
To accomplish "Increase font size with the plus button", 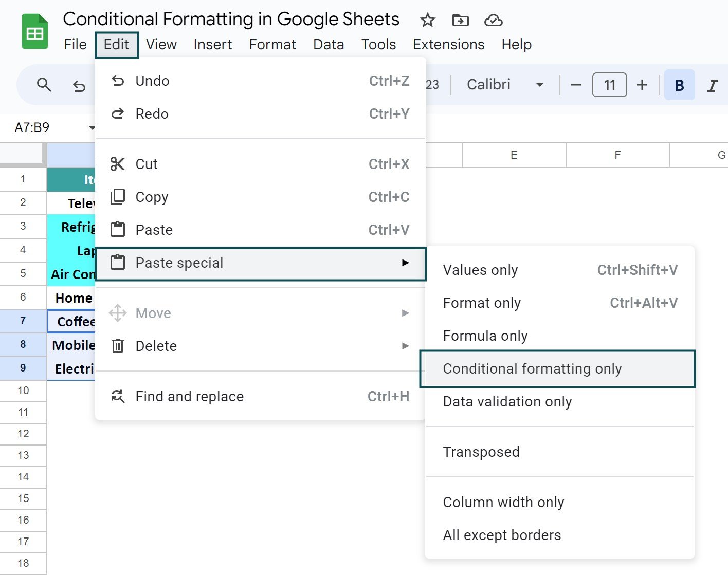I will (x=642, y=85).
